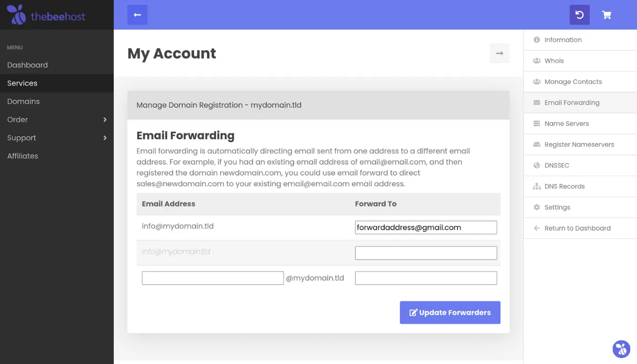
Task: Open the bee chat widget icon
Action: coord(621,349)
